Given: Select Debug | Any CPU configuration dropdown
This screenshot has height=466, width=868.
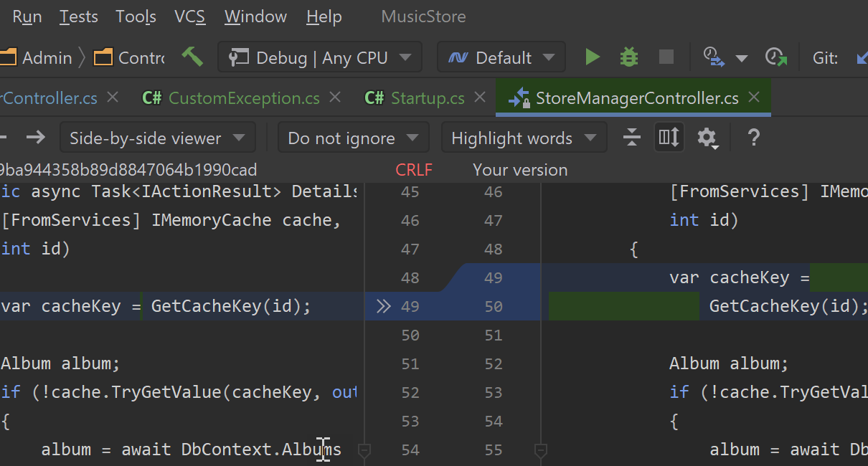Looking at the screenshot, I should coord(320,57).
